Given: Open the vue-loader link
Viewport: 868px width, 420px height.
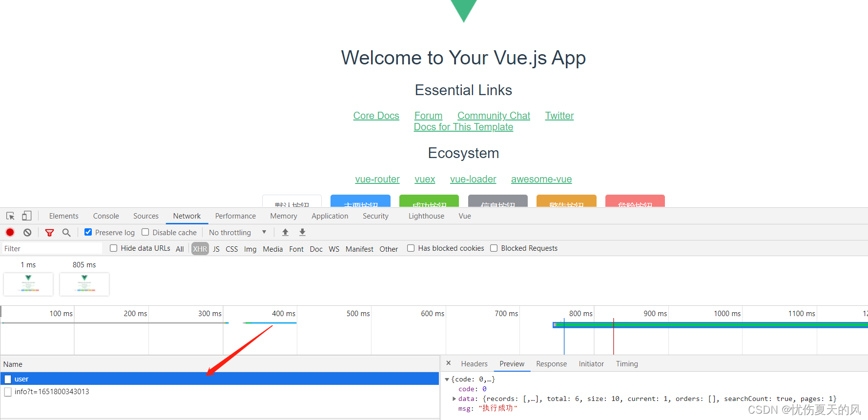Looking at the screenshot, I should 473,179.
